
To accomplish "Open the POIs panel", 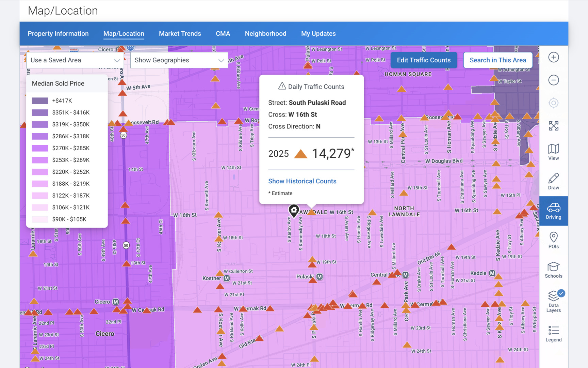I will (553, 240).
